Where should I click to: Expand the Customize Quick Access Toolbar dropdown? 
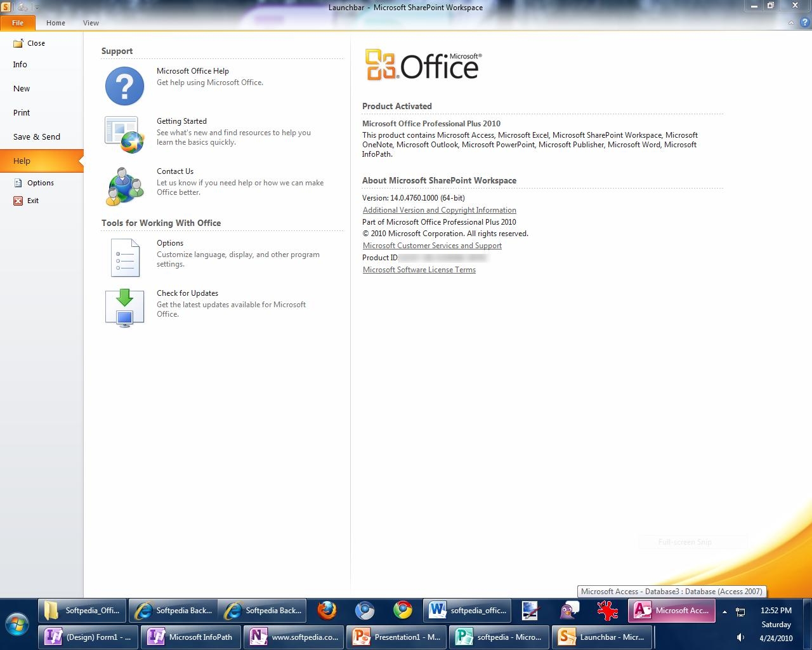(x=37, y=8)
